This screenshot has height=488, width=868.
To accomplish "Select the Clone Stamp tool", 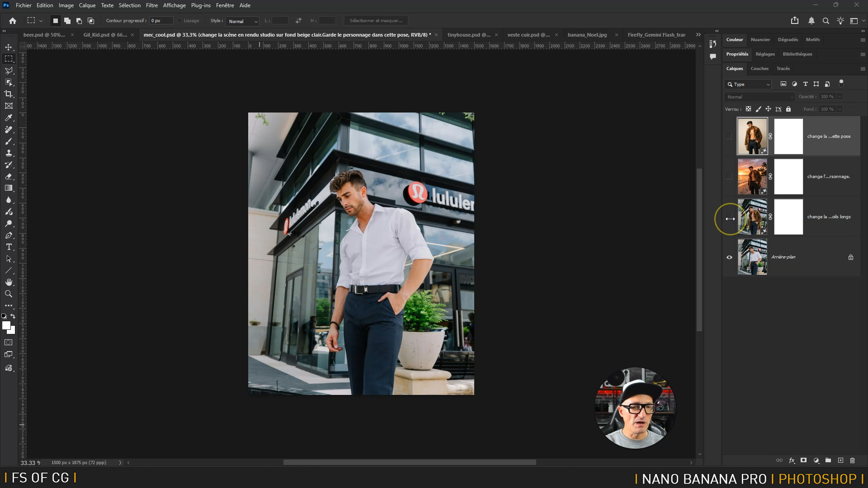I will pyautogui.click(x=9, y=153).
